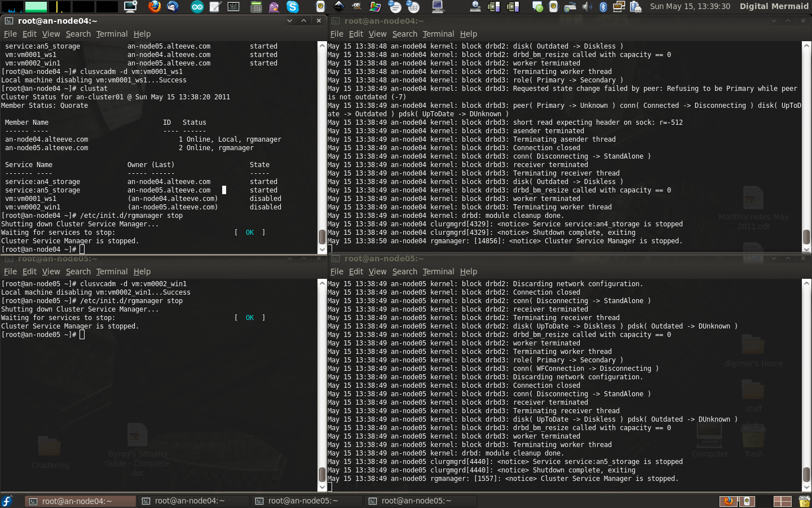Click "Cluster Service Manager is stopped." in an-node05 command terminal
812x508 pixels.
pos(70,326)
